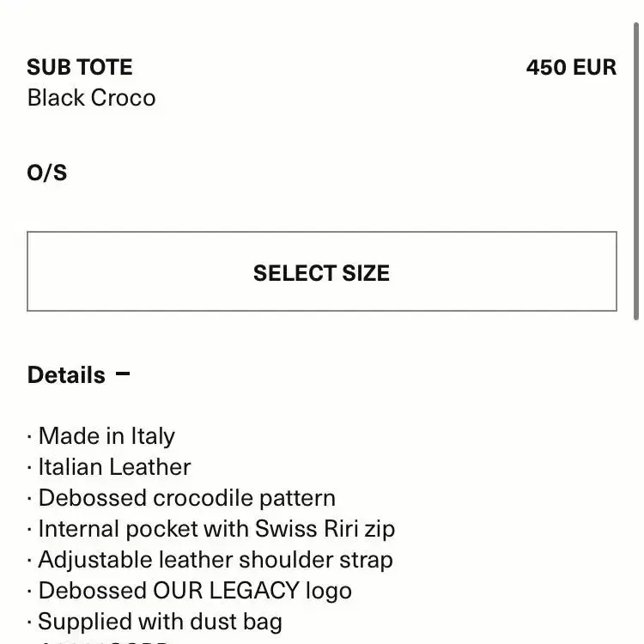
Task: Click the word Details
Action: tap(66, 375)
